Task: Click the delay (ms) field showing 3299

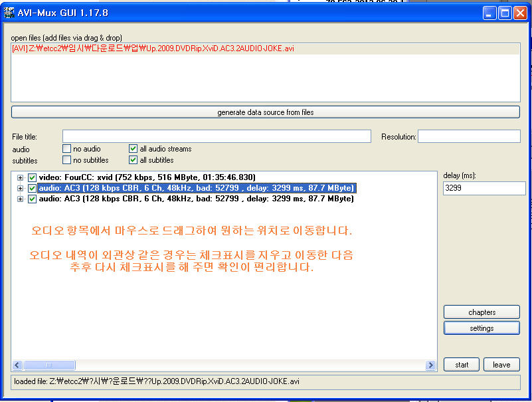Action: (x=484, y=188)
